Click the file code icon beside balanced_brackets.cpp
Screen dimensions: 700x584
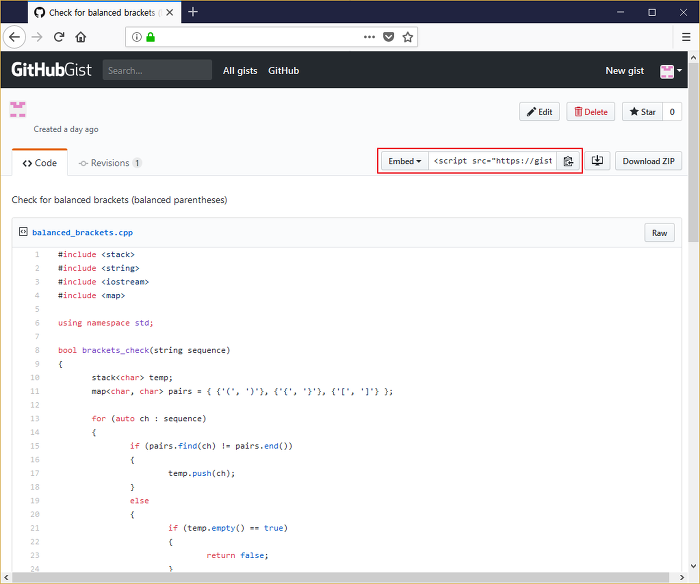coord(23,232)
